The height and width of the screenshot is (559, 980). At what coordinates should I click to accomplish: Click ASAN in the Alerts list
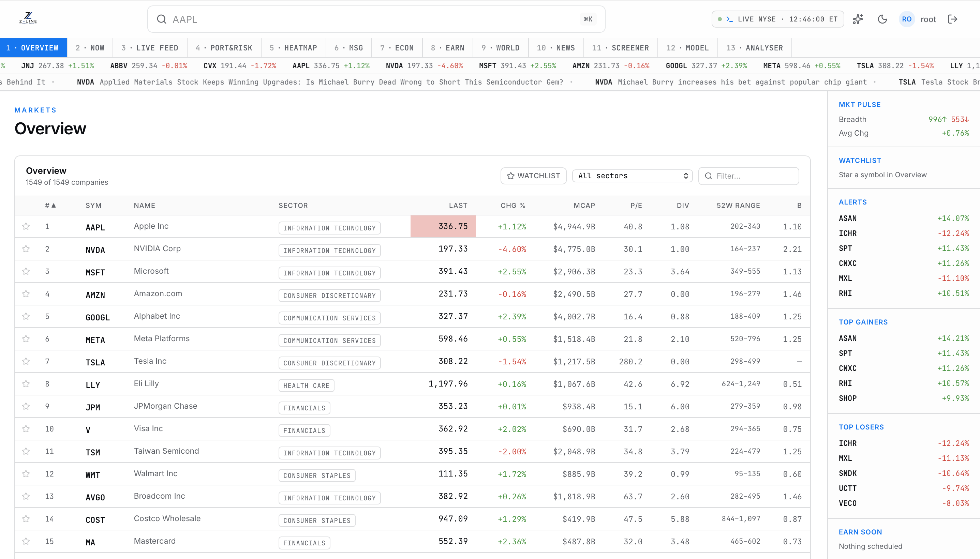pyautogui.click(x=847, y=218)
